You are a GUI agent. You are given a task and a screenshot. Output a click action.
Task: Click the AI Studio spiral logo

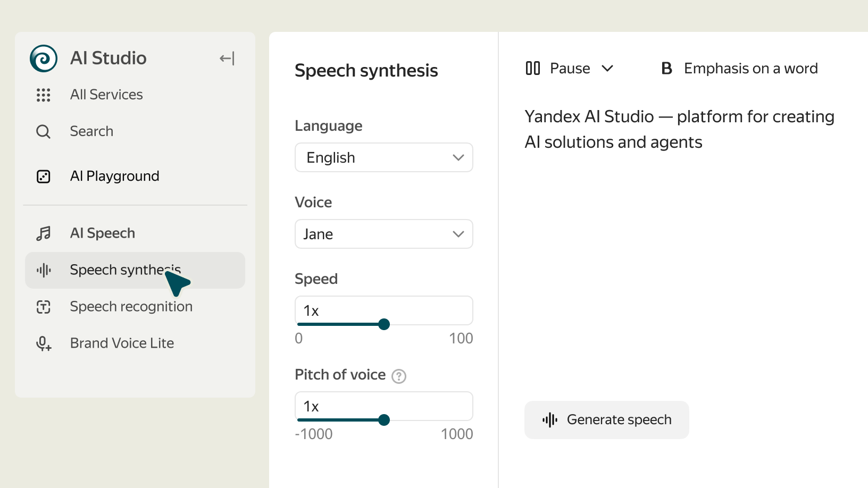[x=44, y=58]
